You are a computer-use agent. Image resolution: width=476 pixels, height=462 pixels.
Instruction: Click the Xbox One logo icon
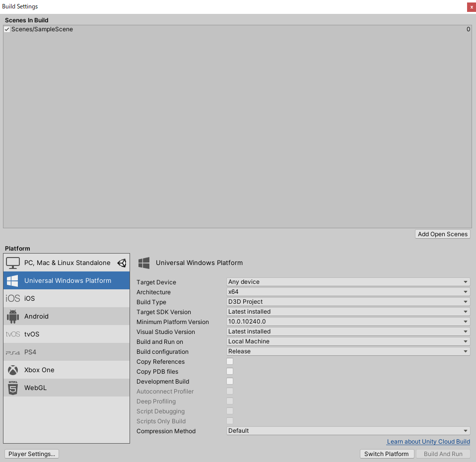pos(13,370)
